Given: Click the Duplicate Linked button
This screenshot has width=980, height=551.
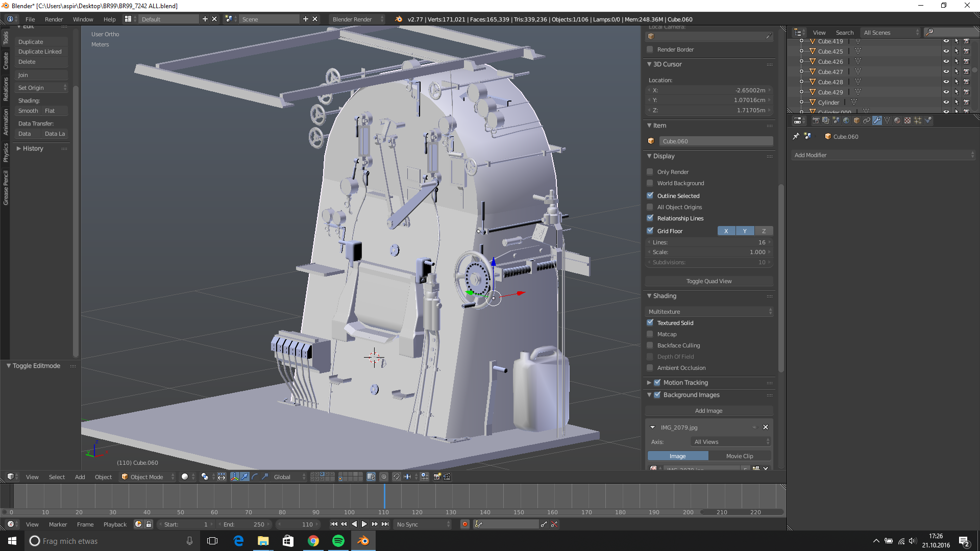Looking at the screenshot, I should (x=41, y=52).
